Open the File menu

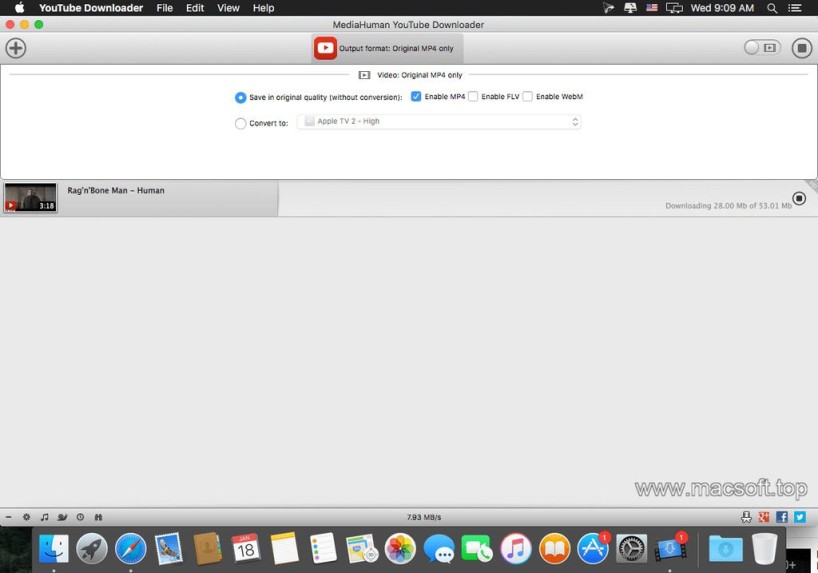click(x=165, y=8)
